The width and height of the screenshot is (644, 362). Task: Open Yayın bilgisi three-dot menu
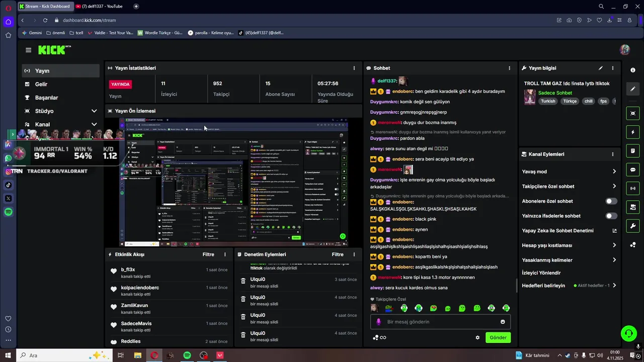coord(613,68)
